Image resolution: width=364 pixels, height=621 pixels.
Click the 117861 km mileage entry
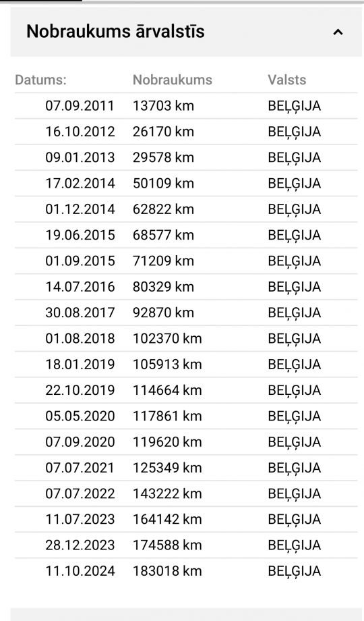click(167, 416)
